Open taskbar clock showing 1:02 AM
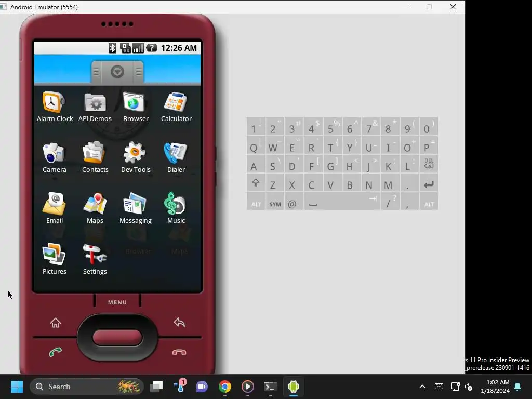 click(495, 387)
